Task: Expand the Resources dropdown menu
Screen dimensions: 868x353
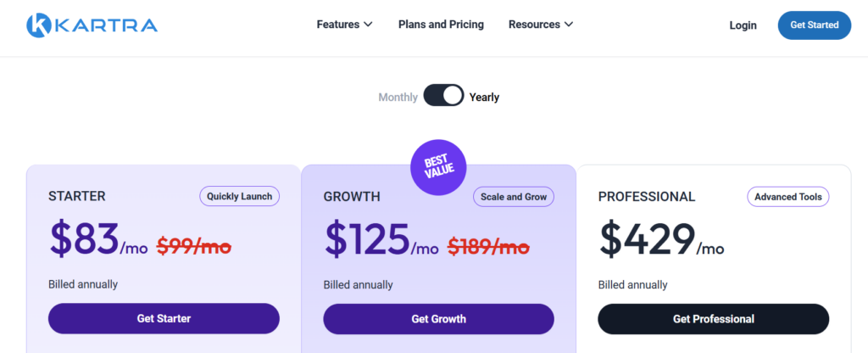Action: coord(541,25)
